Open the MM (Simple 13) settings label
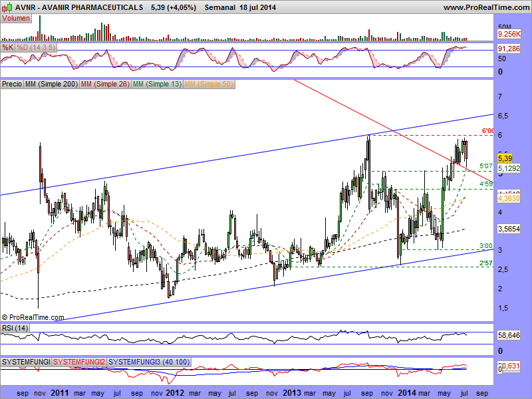Screen dimensions: 532x399 tap(158, 84)
